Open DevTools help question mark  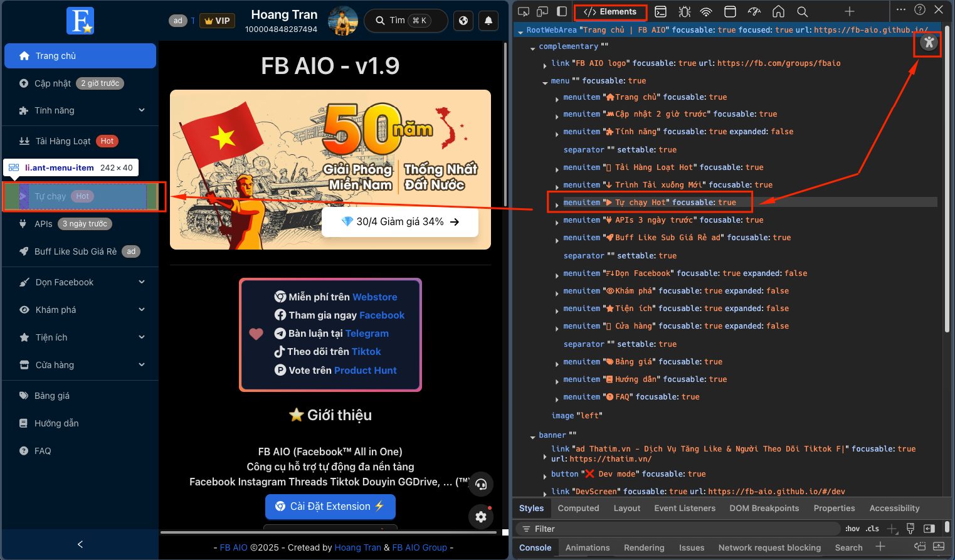(920, 9)
